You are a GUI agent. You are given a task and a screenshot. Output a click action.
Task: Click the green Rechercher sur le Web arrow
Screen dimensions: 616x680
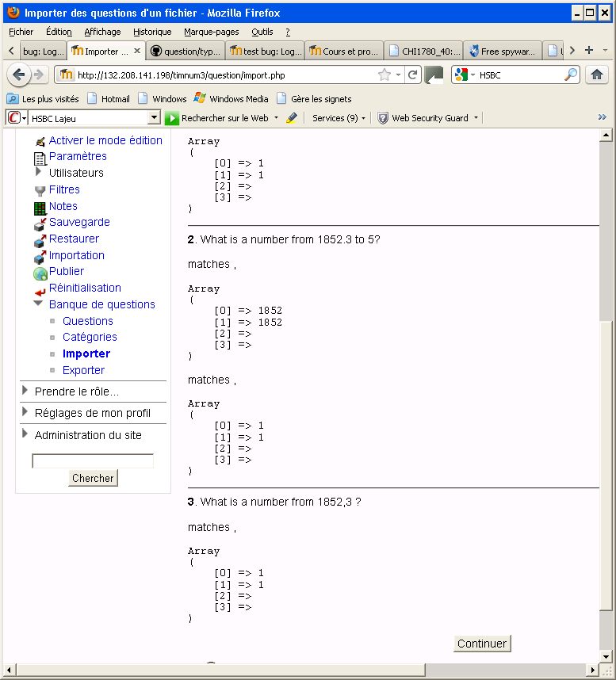tap(172, 118)
